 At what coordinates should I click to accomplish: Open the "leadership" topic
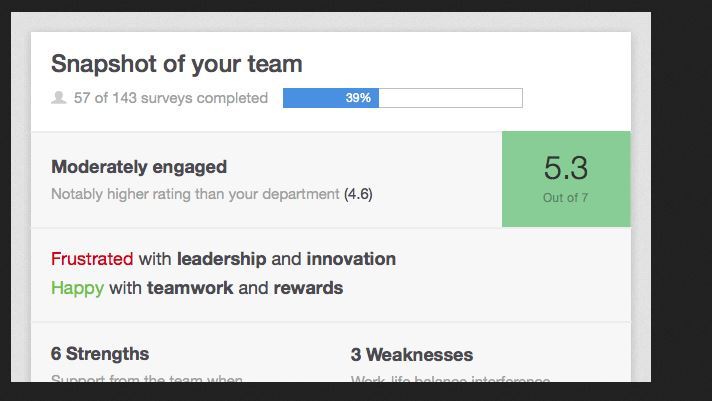221,259
